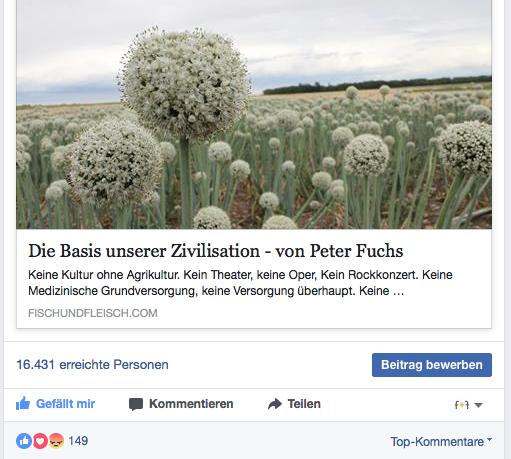Click the thumbs-up icon beside Gefällt mir
Screen dimensions: 511x459
[x=23, y=404]
